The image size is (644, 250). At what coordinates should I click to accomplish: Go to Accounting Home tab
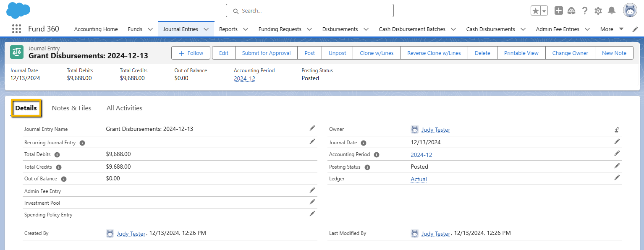click(96, 29)
